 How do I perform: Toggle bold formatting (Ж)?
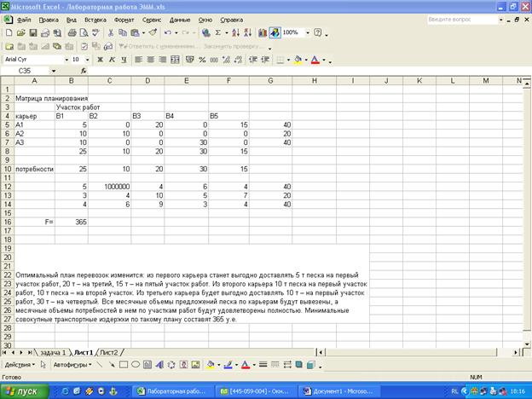pos(100,60)
